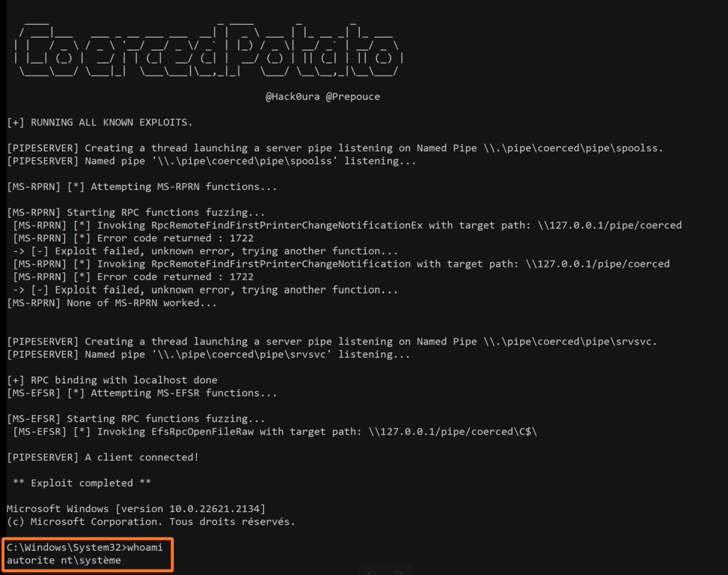Screen dimensions: 728x575
Task: Click '[PIPESERVER] A client connected!' line
Action: 103,457
